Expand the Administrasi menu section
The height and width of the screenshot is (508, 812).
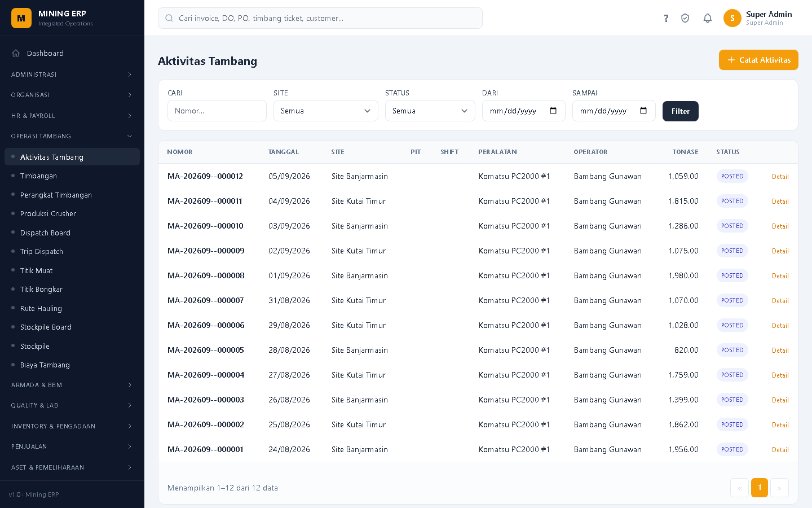[x=72, y=75]
